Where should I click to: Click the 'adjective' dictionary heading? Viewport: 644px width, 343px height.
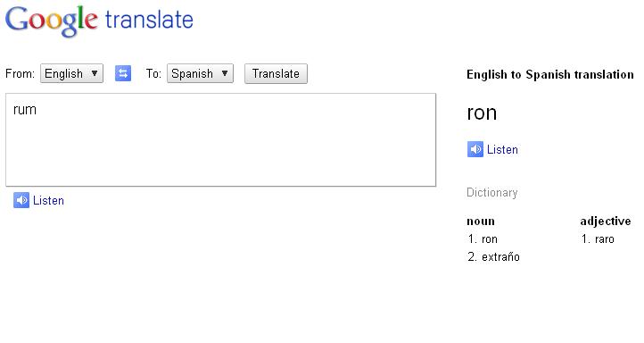[x=606, y=222]
